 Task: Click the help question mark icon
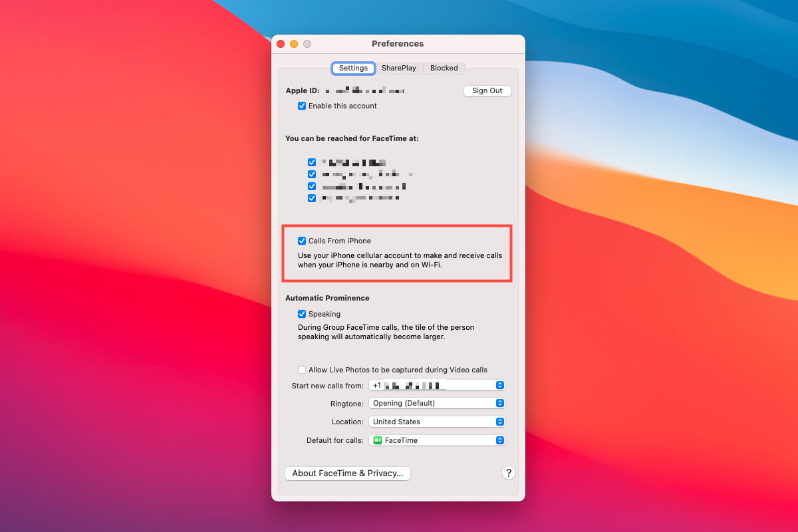pyautogui.click(x=509, y=473)
